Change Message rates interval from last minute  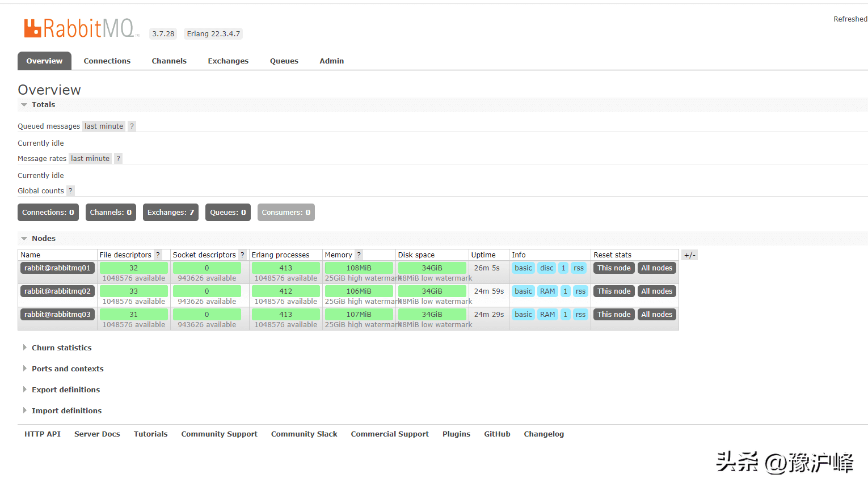click(x=90, y=158)
